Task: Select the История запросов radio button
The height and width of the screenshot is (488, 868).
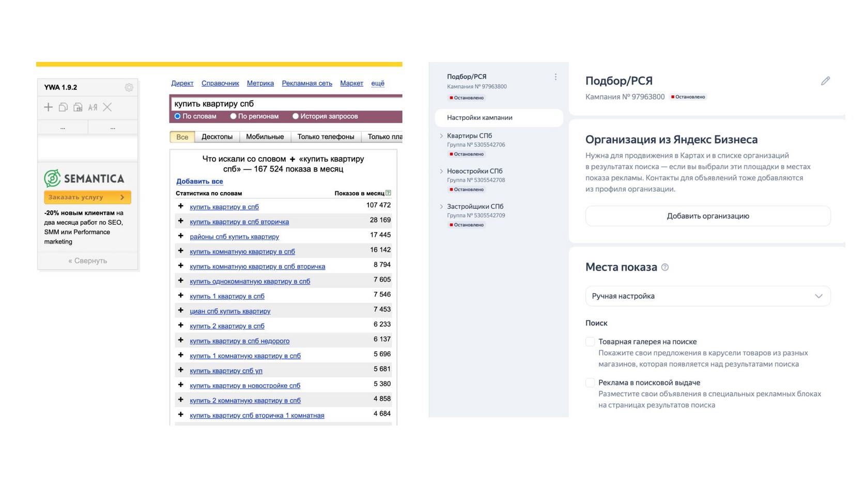Action: coord(296,116)
